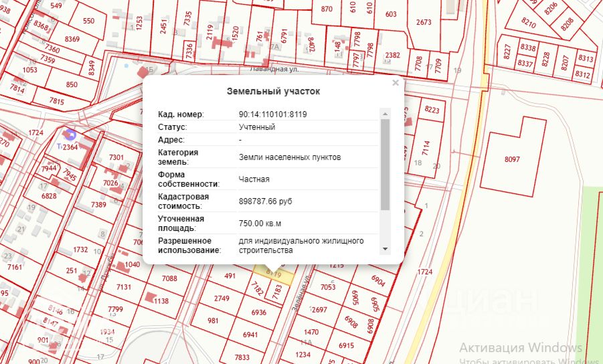Select parcel 2382 on the map
This screenshot has width=603, height=364.
tap(392, 55)
